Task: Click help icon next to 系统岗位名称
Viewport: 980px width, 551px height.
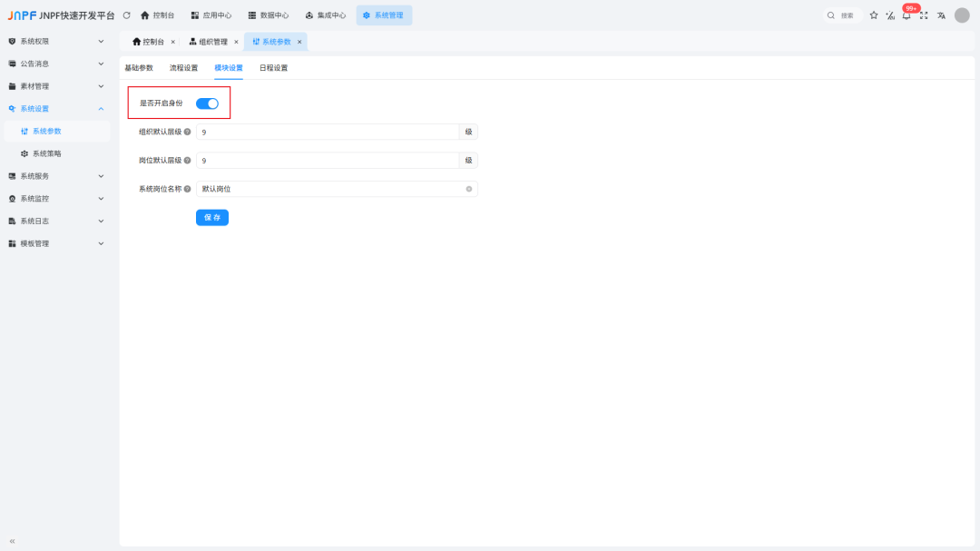Action: click(188, 189)
